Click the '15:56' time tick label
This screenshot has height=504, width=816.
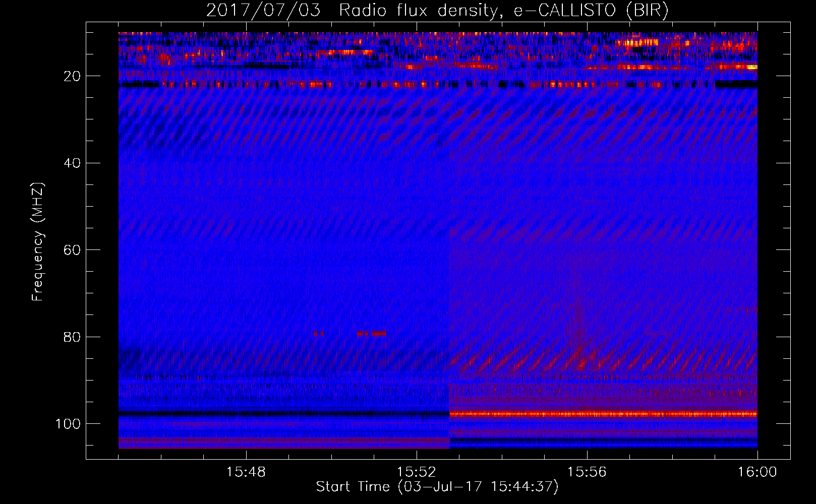click(x=587, y=472)
